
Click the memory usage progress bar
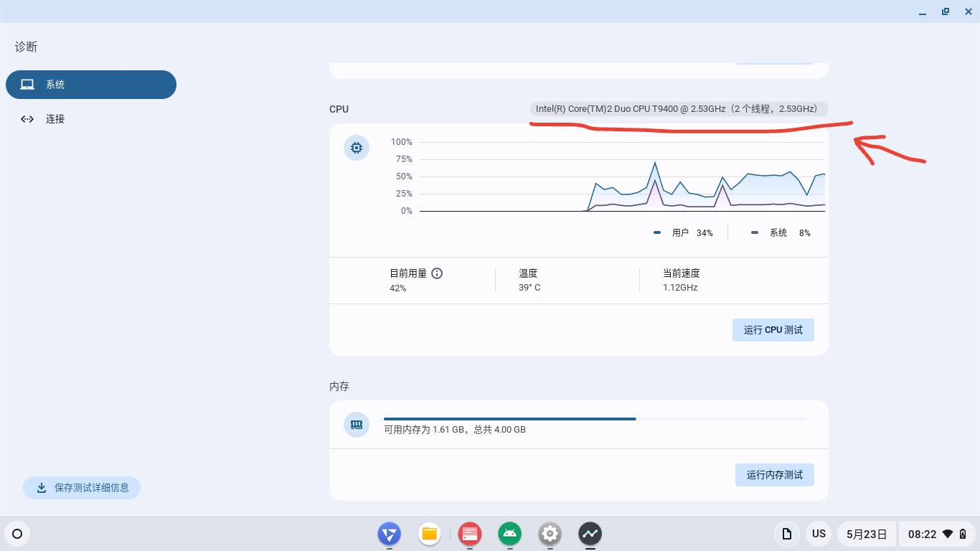(x=595, y=418)
